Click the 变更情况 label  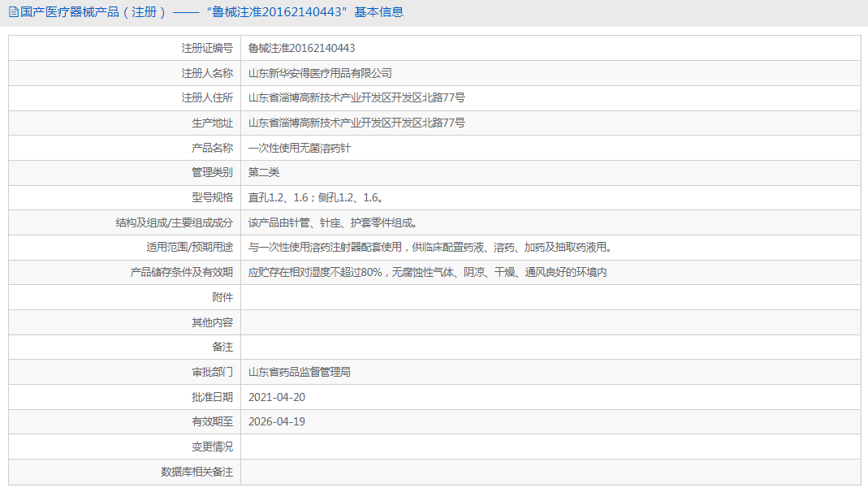[212, 447]
